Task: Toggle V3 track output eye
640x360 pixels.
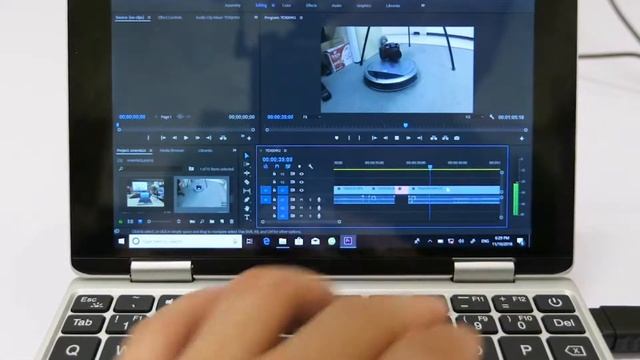Action: tap(302, 174)
